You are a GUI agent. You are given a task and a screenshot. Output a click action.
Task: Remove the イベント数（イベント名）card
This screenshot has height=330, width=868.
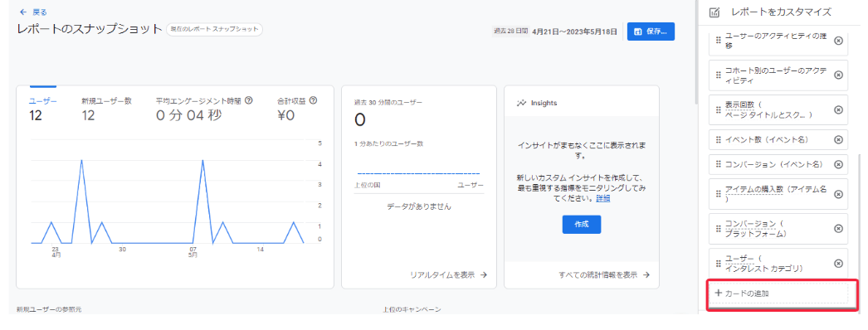coord(838,140)
